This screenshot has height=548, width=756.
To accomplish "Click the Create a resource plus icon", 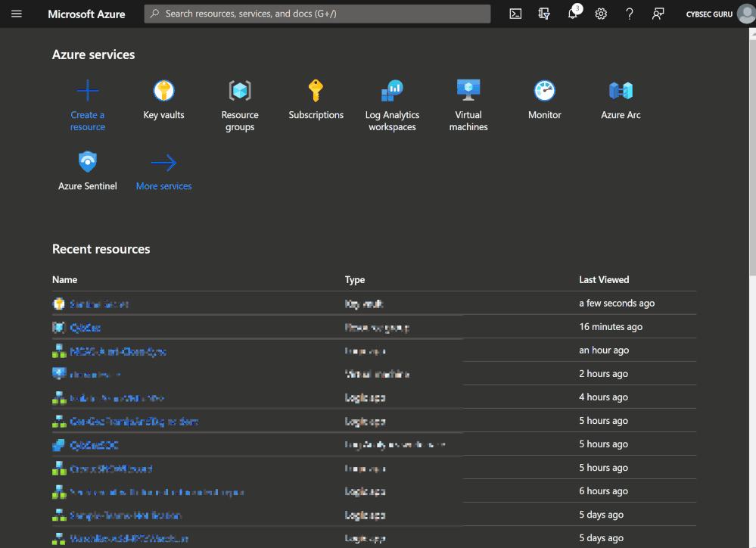I will (87, 90).
